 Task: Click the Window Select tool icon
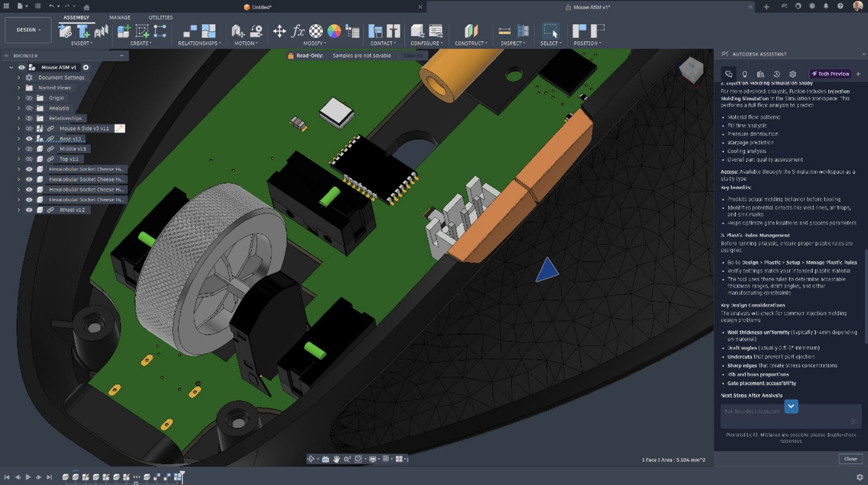pyautogui.click(x=551, y=31)
